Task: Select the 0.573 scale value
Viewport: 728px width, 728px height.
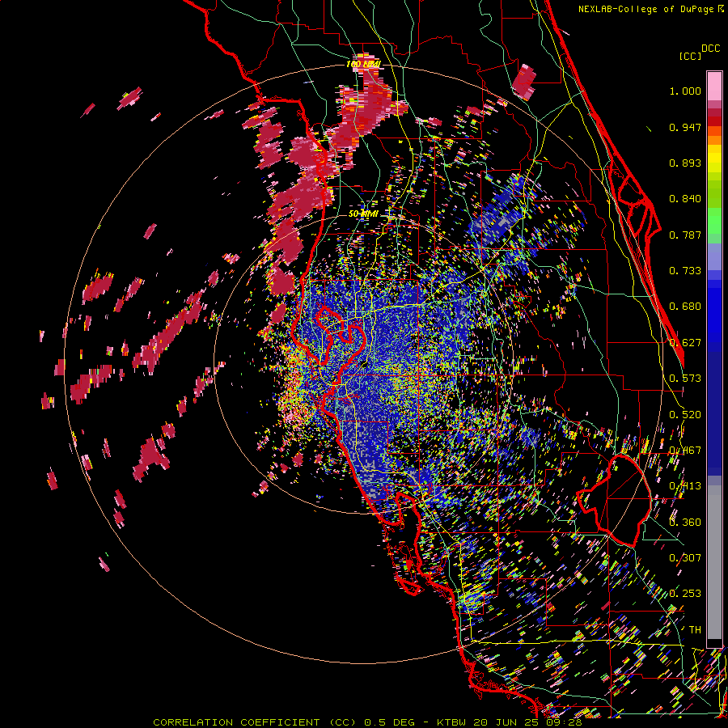Action: [685, 379]
